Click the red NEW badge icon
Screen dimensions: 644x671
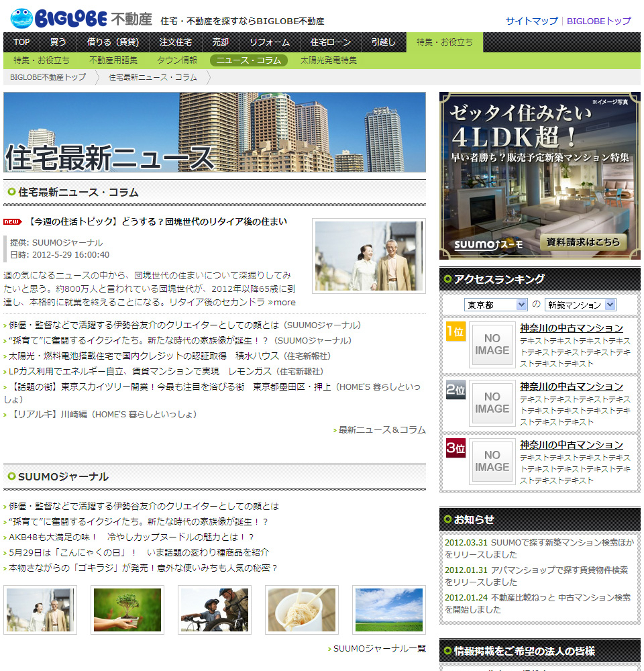click(x=12, y=221)
